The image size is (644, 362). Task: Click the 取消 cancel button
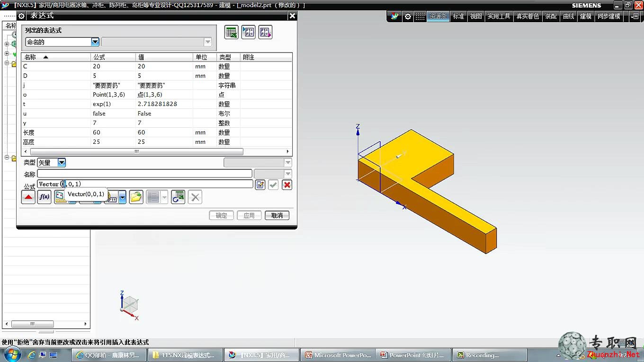[x=277, y=215]
